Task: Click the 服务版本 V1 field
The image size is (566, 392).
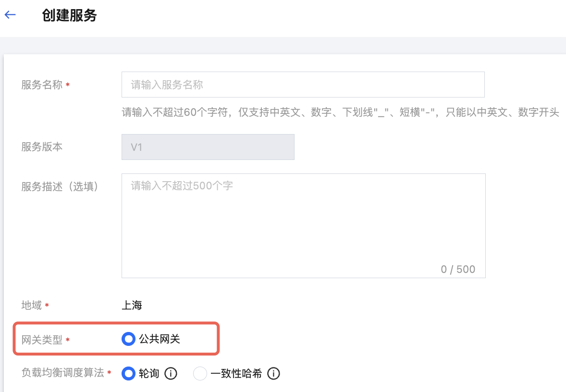Action: (208, 147)
